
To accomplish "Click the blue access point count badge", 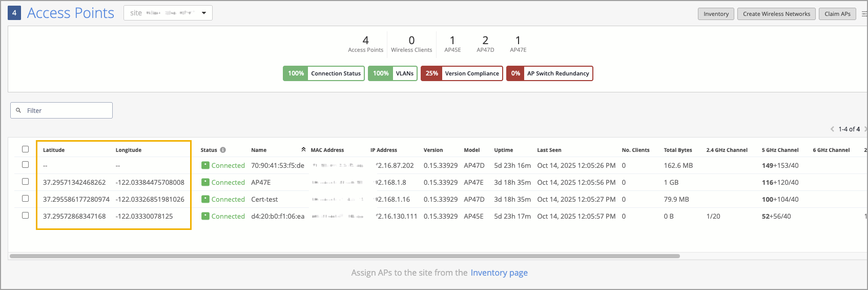I will coord(14,13).
